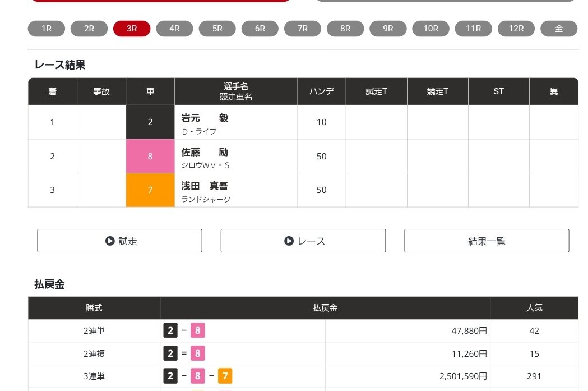This screenshot has height=391, width=588.
Task: Click the pink car number 8 cell
Action: pos(150,156)
